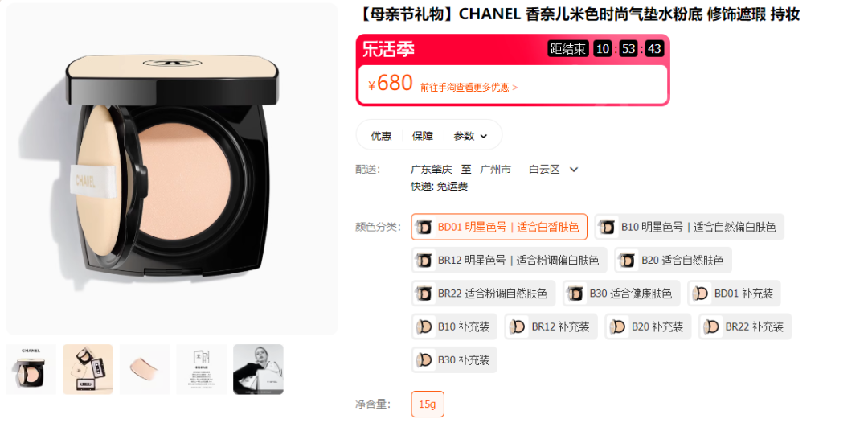
Task: Select the BR12 补充装 option button
Action: tap(551, 326)
